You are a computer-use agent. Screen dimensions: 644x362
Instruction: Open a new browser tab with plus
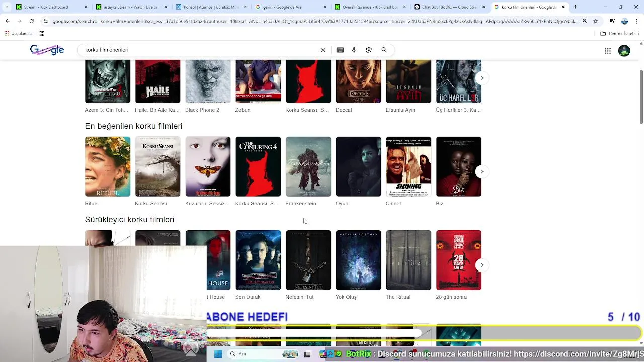point(575,7)
